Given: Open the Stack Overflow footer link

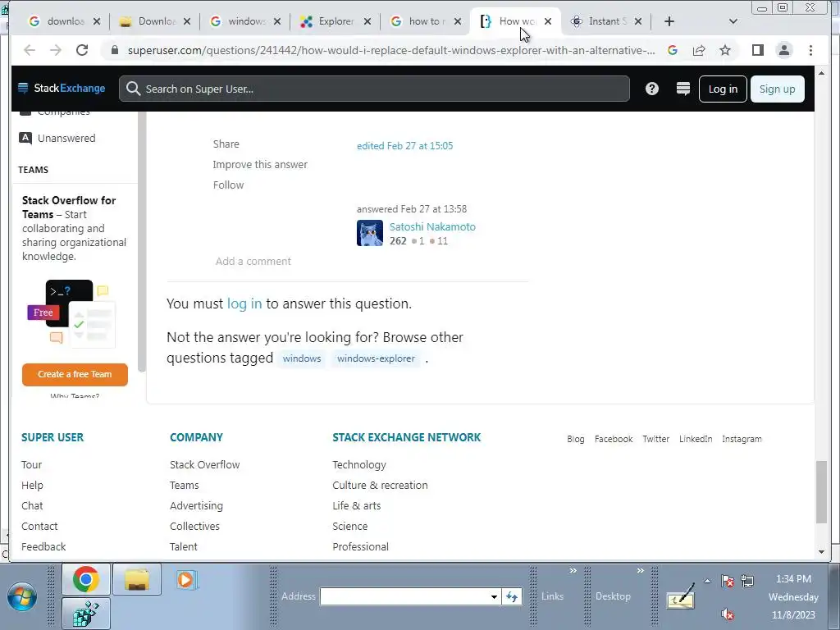Looking at the screenshot, I should coord(204,465).
